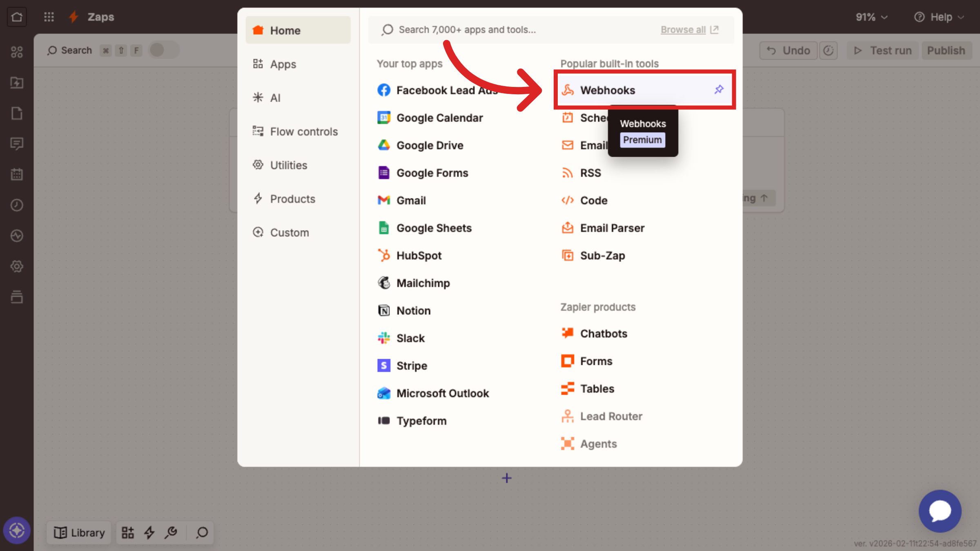Image resolution: width=980 pixels, height=551 pixels.
Task: Open Zap history via the clock sidebar icon
Action: tap(17, 205)
